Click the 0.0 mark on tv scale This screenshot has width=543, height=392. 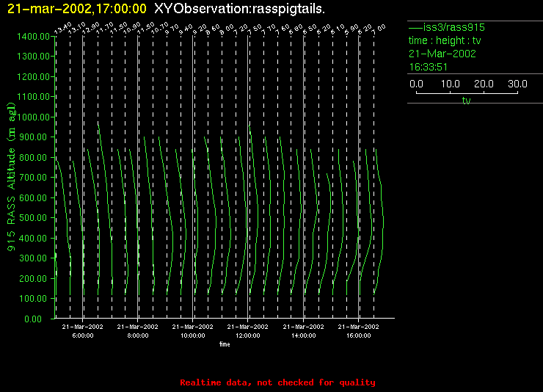pyautogui.click(x=416, y=84)
